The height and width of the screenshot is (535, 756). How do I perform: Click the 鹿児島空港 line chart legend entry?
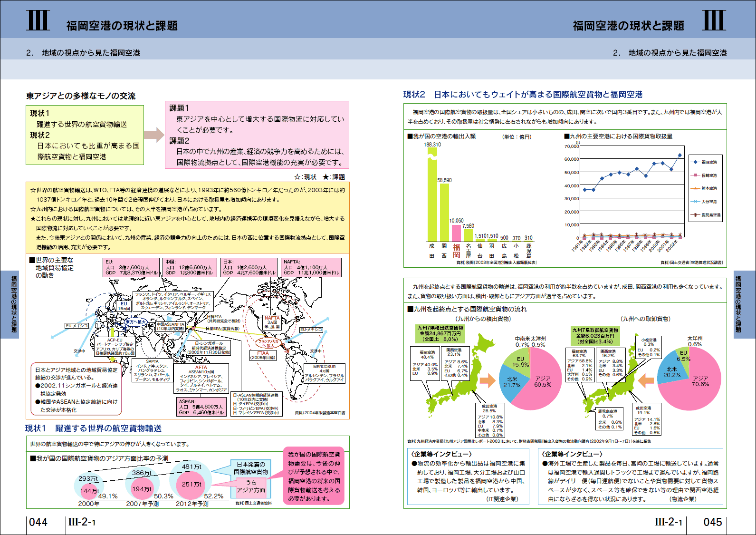pyautogui.click(x=706, y=215)
